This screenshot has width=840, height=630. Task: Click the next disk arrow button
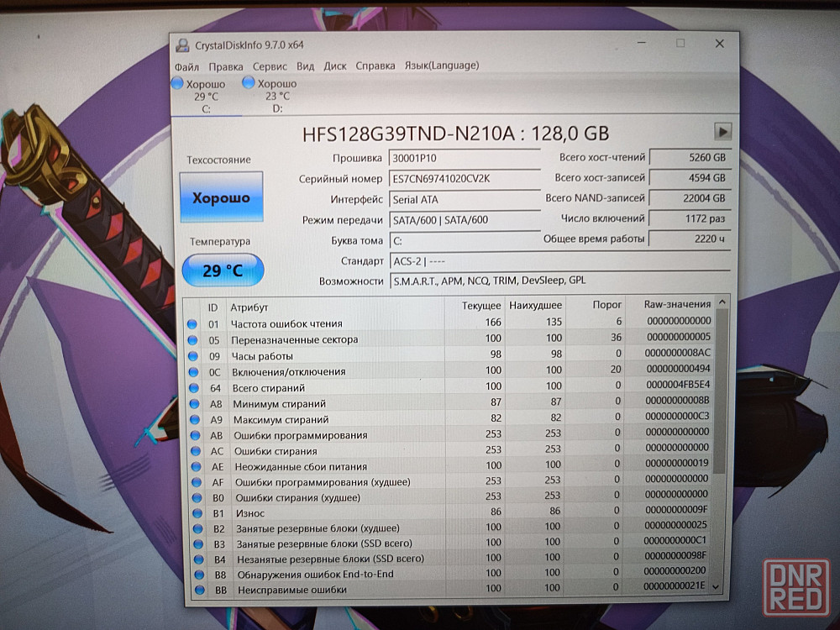point(722,131)
